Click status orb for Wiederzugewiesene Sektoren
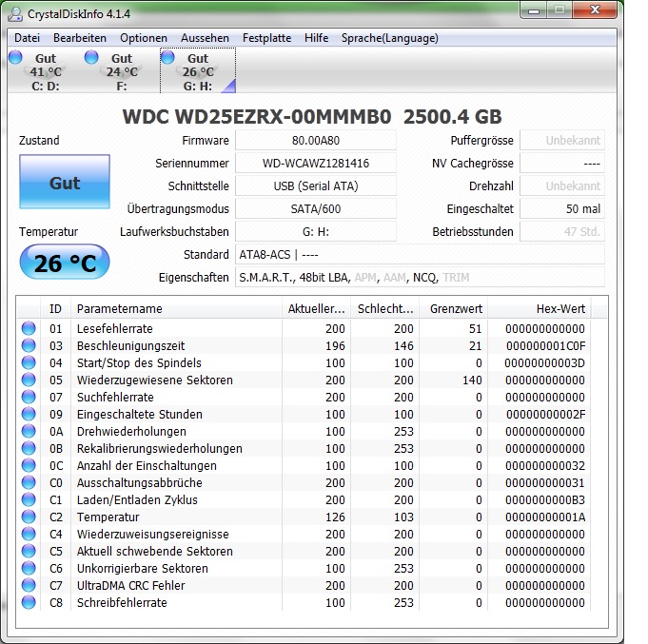Viewport: 648px width, 644px height. (x=29, y=380)
